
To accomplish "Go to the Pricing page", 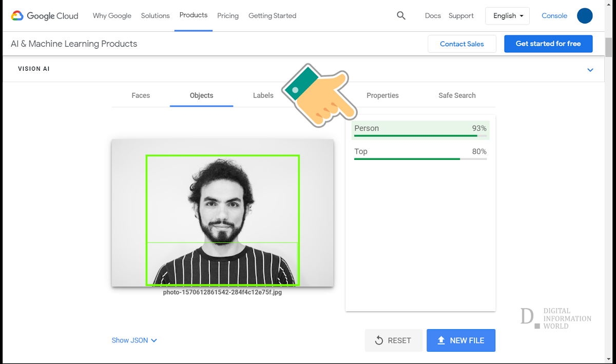I will 228,16.
